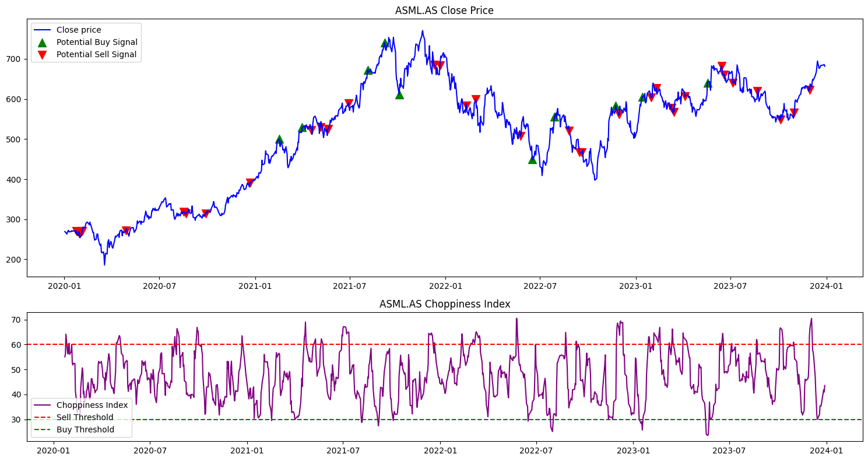Select the sell signal marker near 510 in May 2022

point(521,136)
